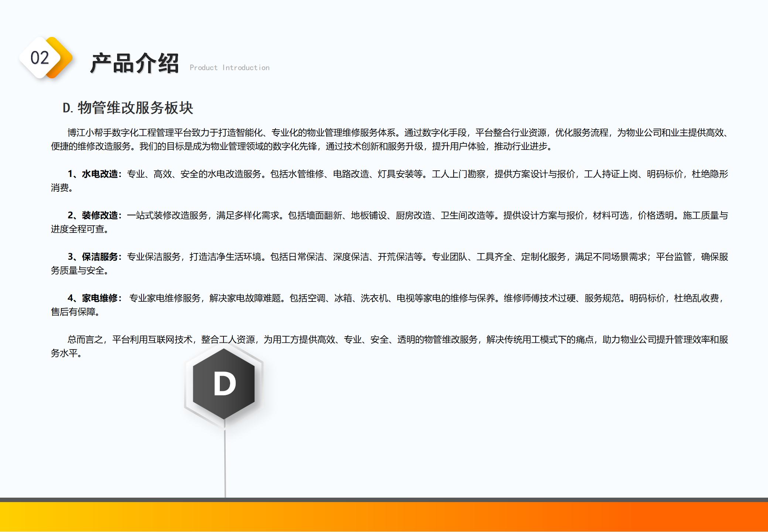Click the 02 diamond badge icon
The image size is (768, 532).
(x=45, y=58)
